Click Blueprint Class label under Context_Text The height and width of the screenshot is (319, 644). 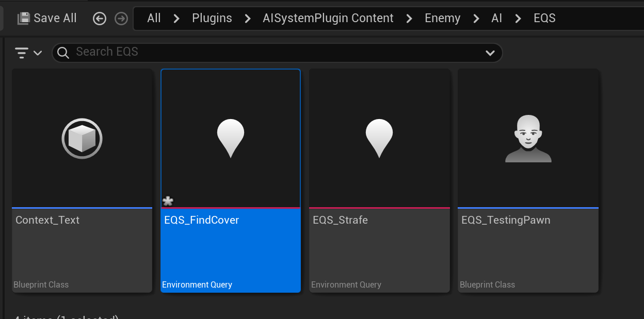coord(41,284)
